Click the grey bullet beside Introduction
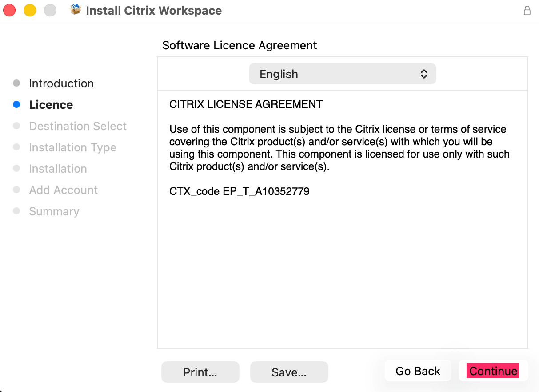539x392 pixels. coord(17,83)
